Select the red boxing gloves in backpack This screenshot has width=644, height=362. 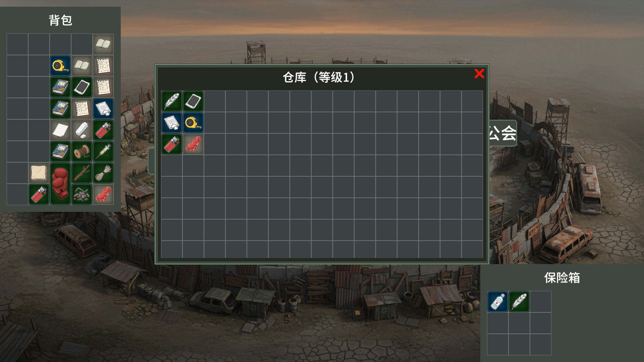click(60, 184)
